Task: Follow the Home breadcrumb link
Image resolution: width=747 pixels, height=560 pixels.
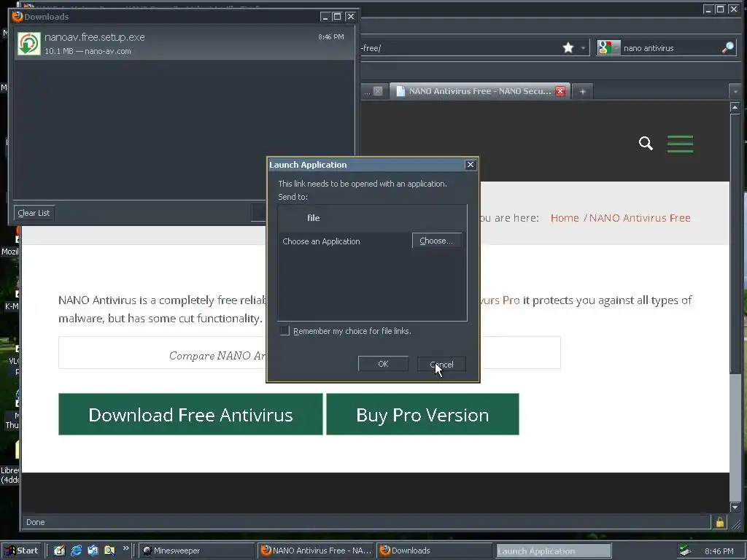Action: [565, 218]
